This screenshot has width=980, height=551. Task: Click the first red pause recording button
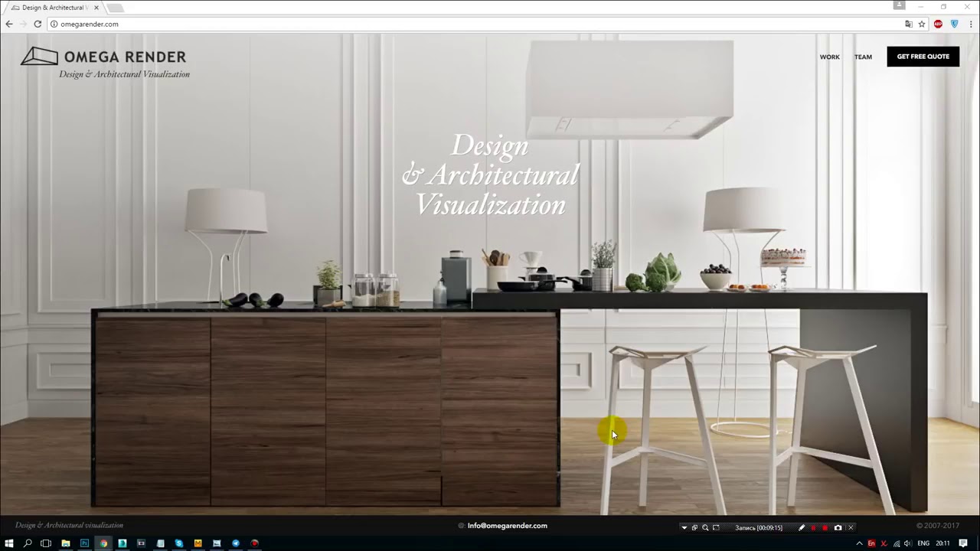coord(813,527)
